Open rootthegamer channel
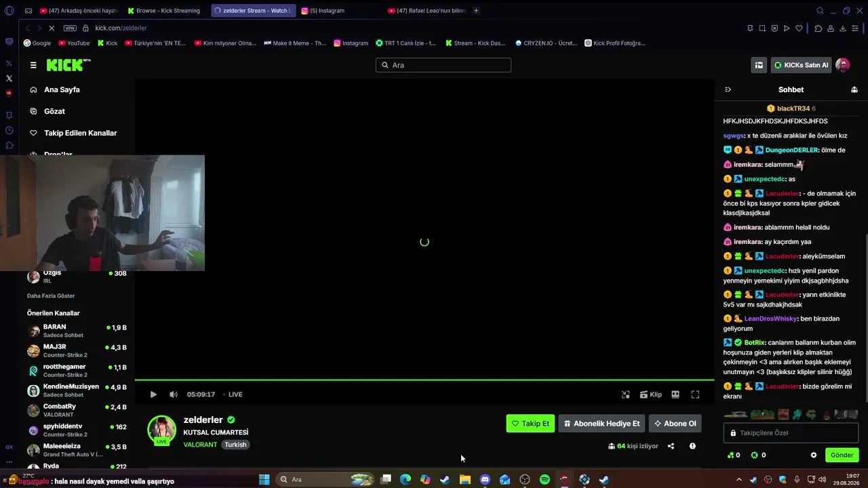868x488 pixels. pyautogui.click(x=77, y=371)
